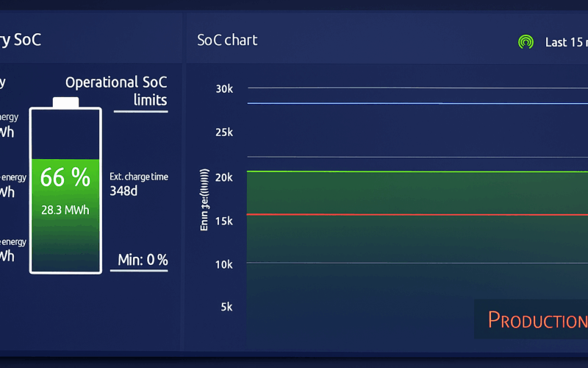Click the 66 % charge reading
Viewport: 588px width, 368px height.
pos(65,177)
